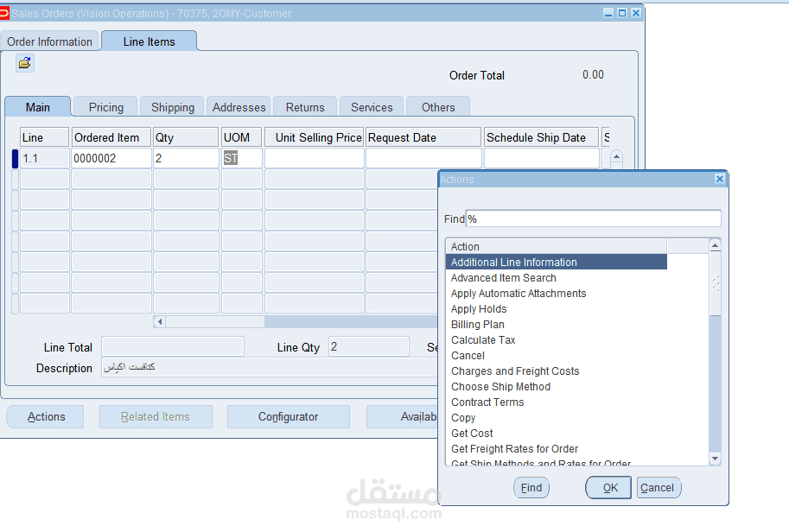
Task: Select Charges and Freight Costs action
Action: [x=556, y=371]
